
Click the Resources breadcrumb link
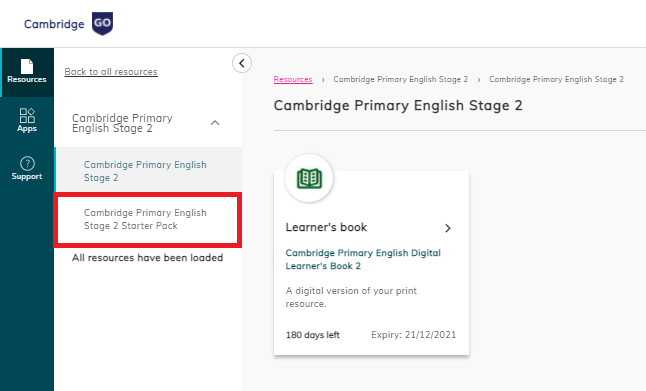[293, 79]
